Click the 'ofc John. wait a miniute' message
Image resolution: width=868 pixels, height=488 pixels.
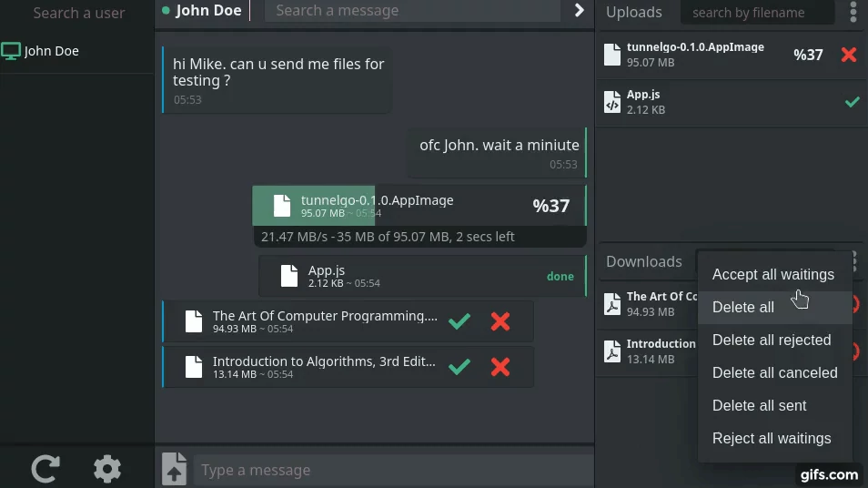click(x=496, y=152)
